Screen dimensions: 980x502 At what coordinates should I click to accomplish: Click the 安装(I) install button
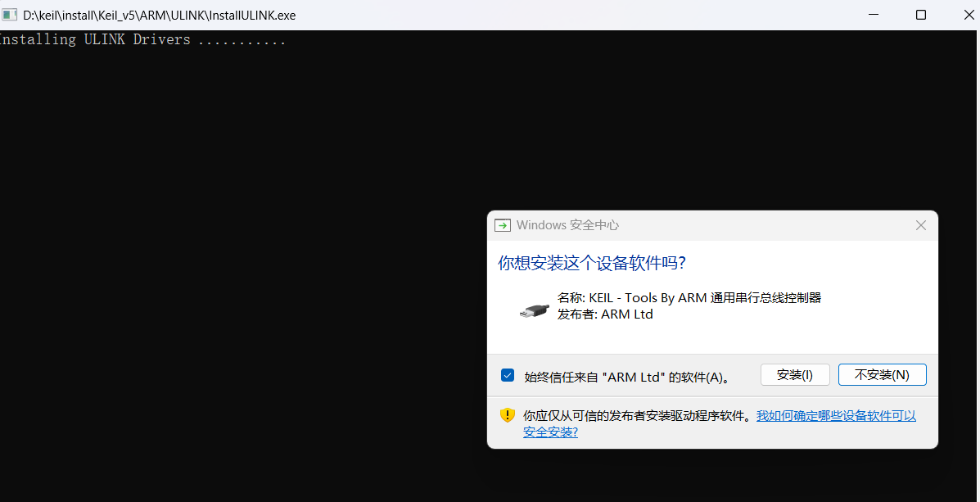[794, 374]
